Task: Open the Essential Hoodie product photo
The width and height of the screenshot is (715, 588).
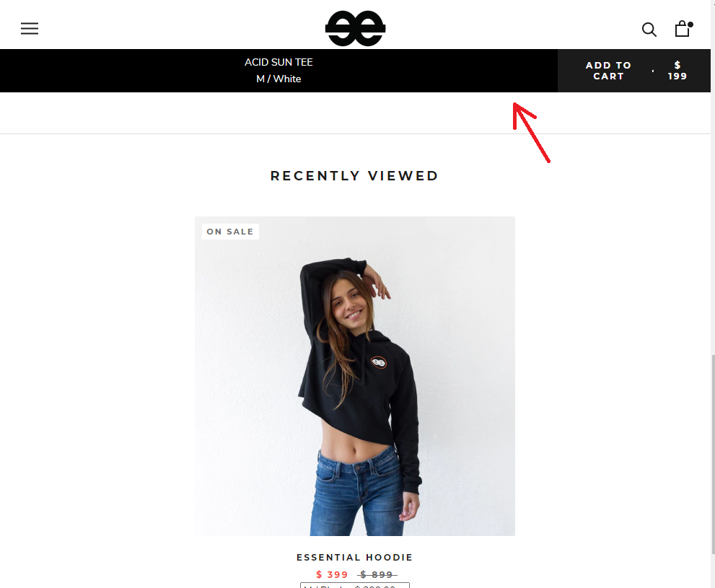Action: (355, 376)
